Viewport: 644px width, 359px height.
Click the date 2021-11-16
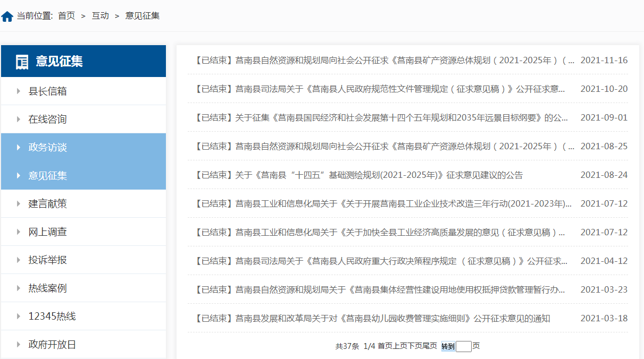604,60
